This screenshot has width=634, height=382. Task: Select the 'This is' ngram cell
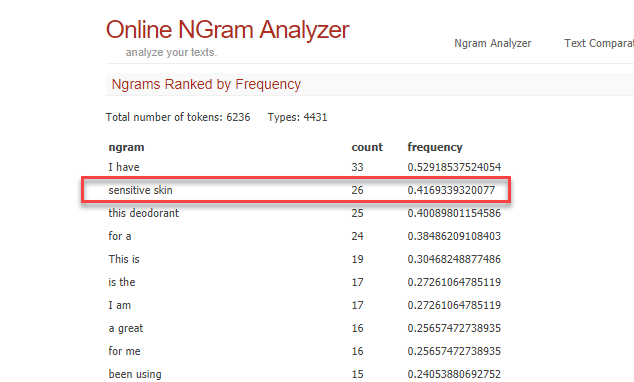pos(124,259)
